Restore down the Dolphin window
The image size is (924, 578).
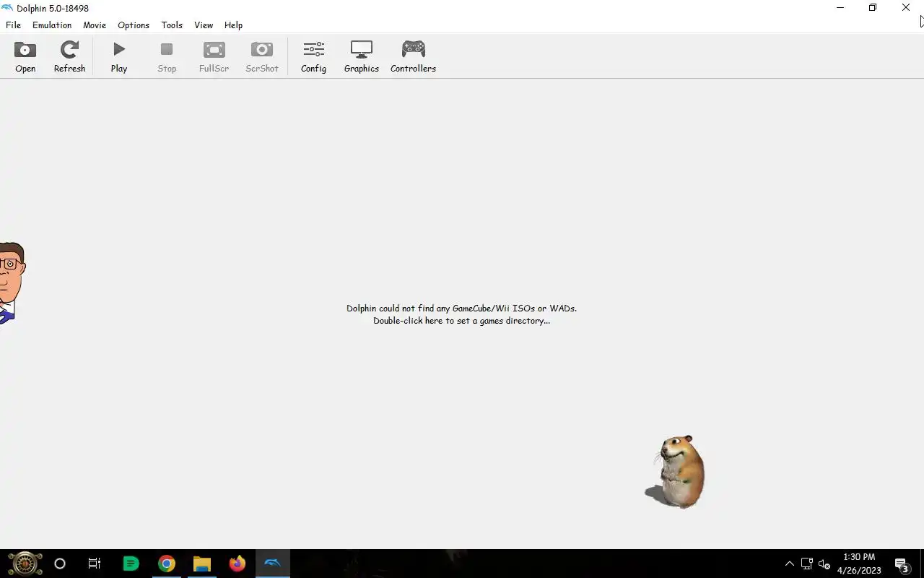pyautogui.click(x=873, y=8)
